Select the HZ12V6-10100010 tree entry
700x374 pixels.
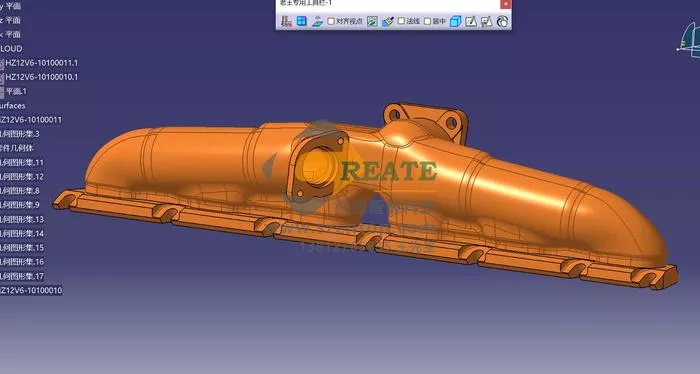pos(31,291)
